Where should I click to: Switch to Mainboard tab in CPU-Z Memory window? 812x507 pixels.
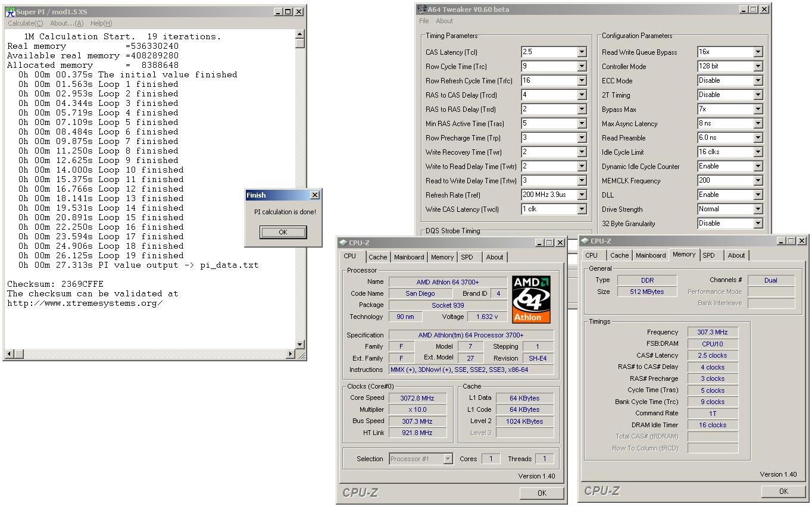[651, 255]
